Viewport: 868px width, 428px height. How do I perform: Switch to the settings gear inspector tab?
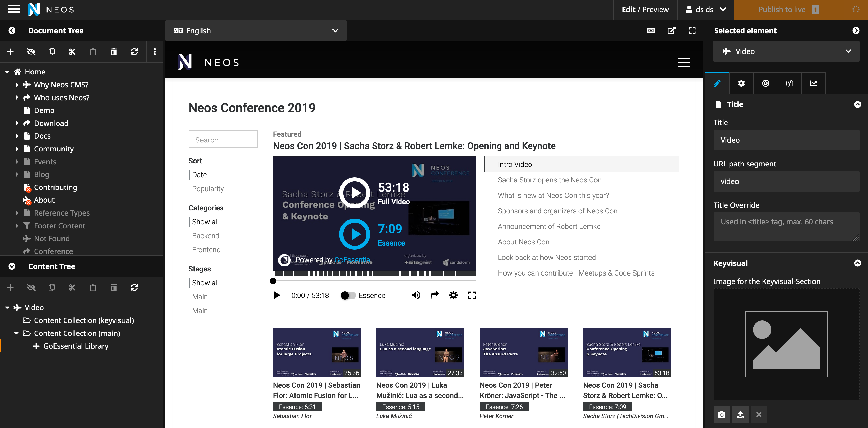click(741, 83)
